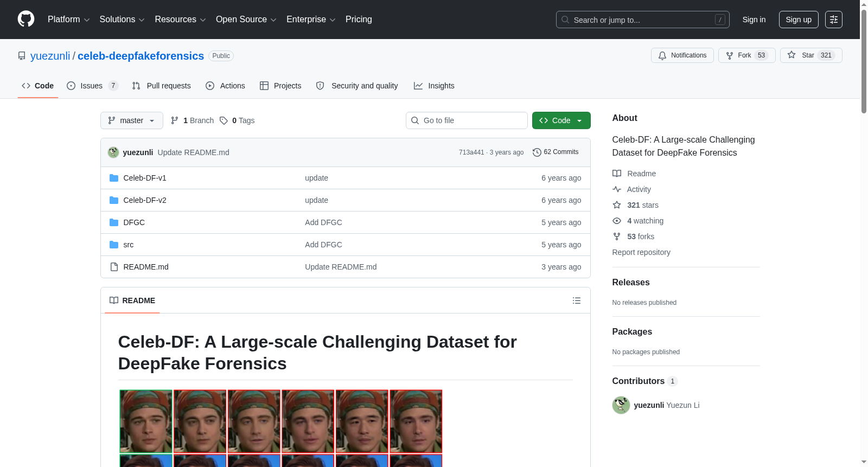
Task: Expand the Platform menu
Action: coord(69,20)
